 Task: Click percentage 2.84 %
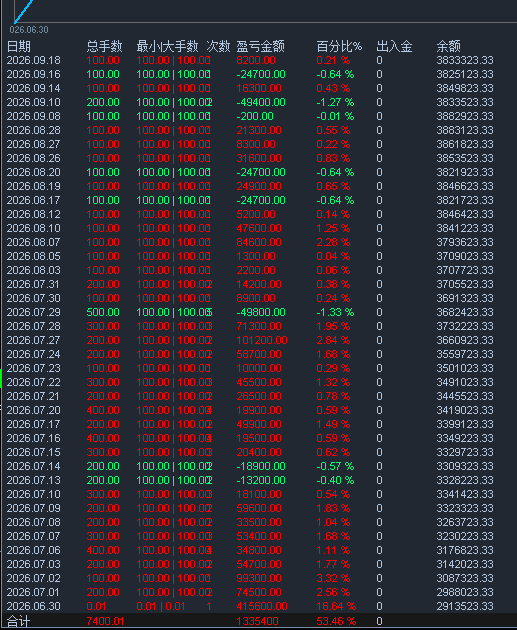click(x=333, y=340)
